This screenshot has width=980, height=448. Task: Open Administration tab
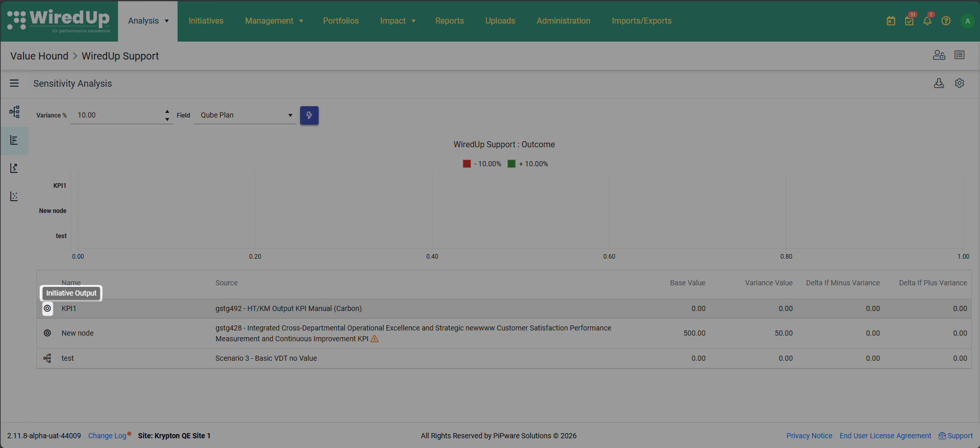(563, 21)
